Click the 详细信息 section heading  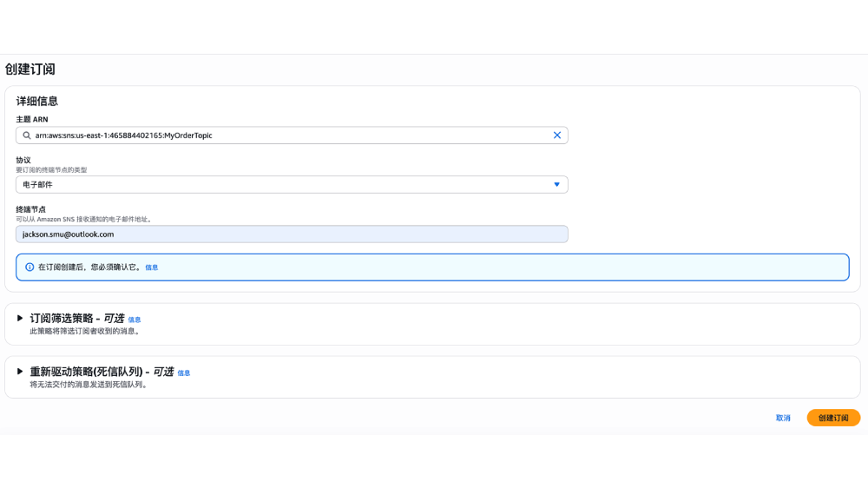37,101
